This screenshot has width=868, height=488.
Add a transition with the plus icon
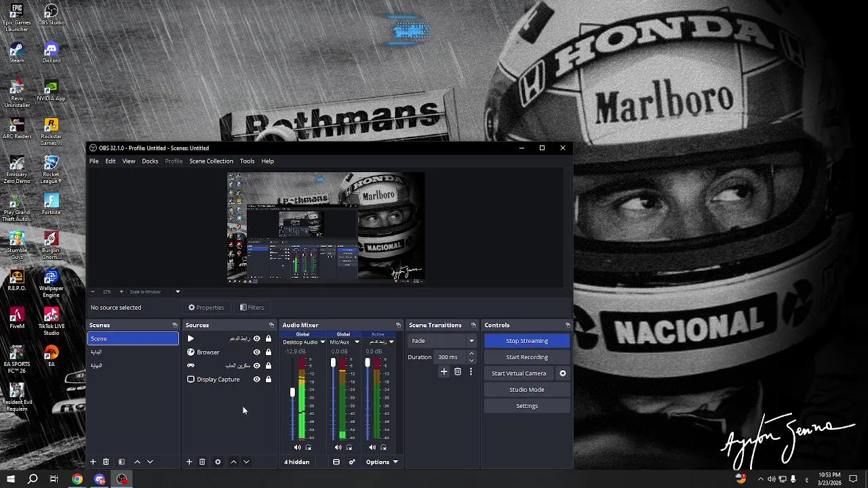444,371
